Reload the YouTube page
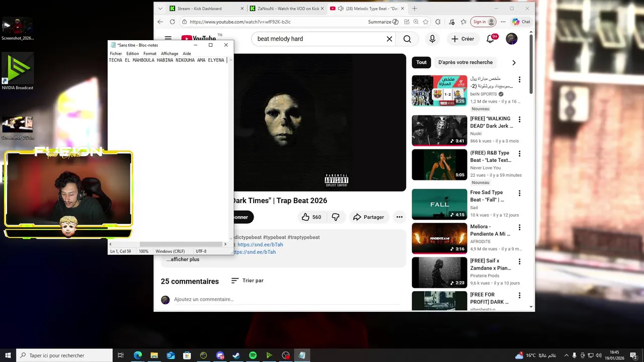 (x=172, y=22)
